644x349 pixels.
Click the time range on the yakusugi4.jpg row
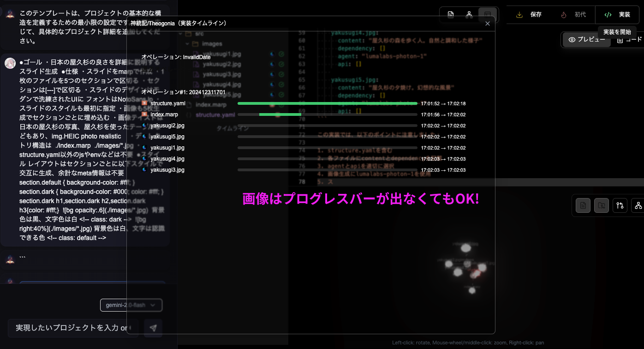coord(443,159)
